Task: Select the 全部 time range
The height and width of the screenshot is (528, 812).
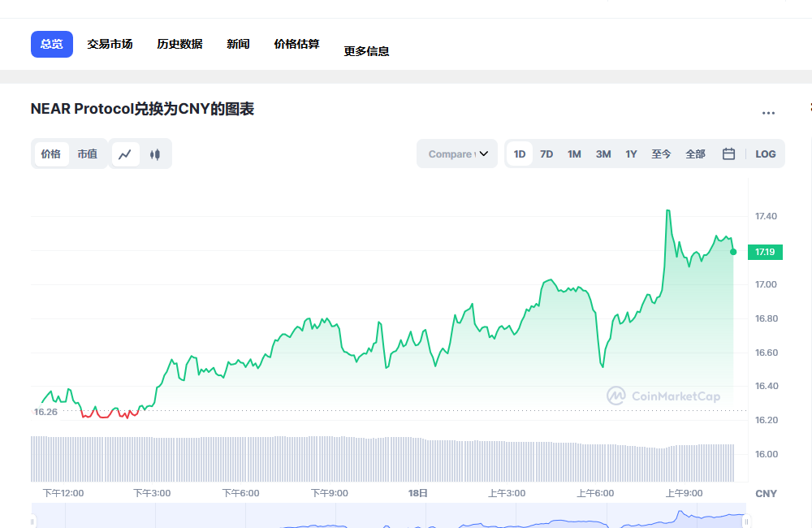Action: pos(696,154)
